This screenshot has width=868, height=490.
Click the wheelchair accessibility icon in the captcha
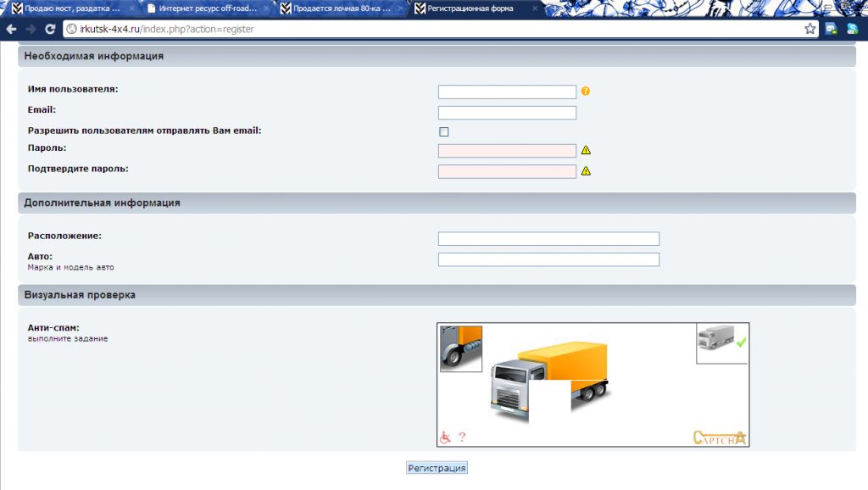click(x=445, y=437)
